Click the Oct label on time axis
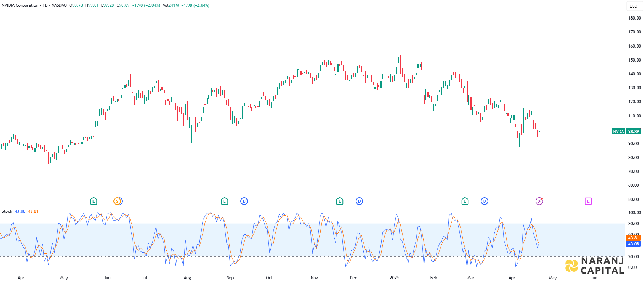Screen dimensions: 644x281 pos(269,278)
